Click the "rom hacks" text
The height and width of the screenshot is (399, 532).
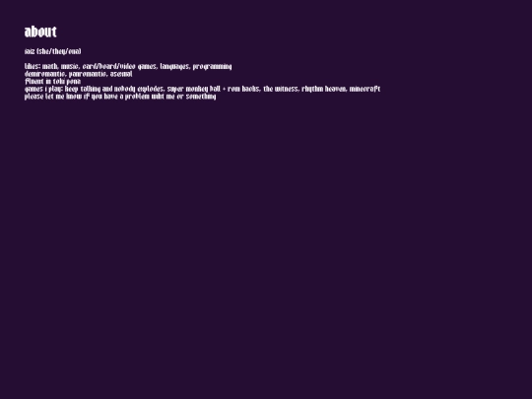point(244,89)
